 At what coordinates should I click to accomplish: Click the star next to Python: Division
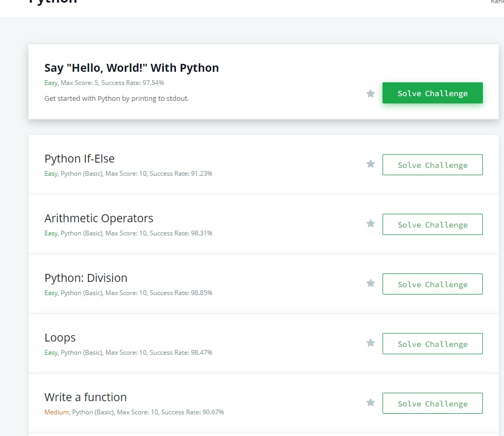(371, 283)
